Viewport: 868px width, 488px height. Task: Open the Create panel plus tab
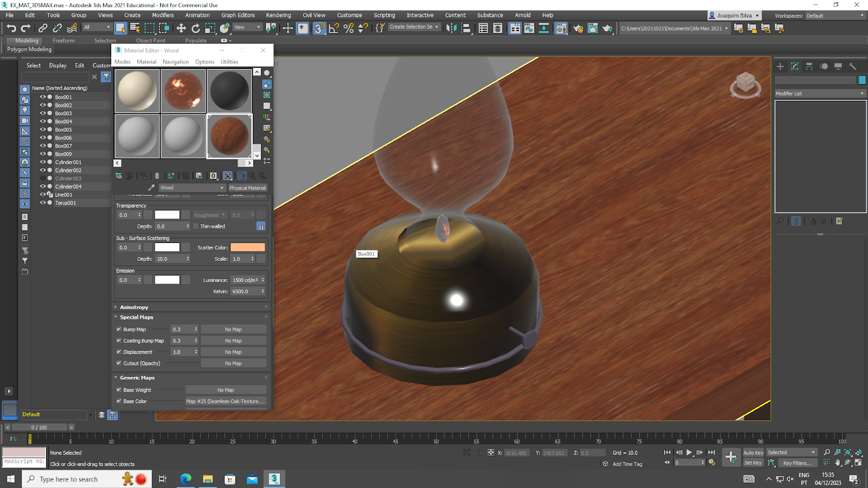tap(780, 66)
